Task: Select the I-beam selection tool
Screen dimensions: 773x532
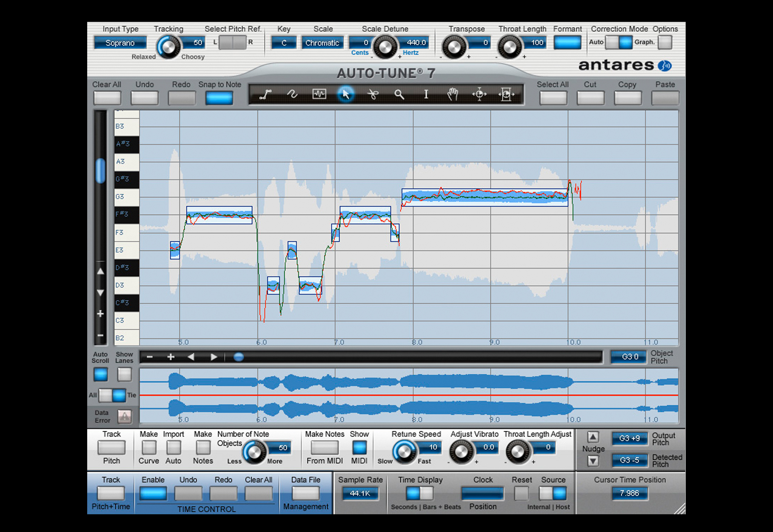Action: (x=426, y=94)
